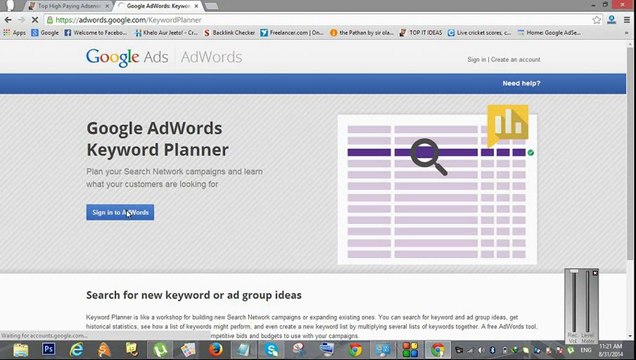Viewport: 636px width, 360px height.
Task: Click the Create an account link
Action: click(x=516, y=60)
